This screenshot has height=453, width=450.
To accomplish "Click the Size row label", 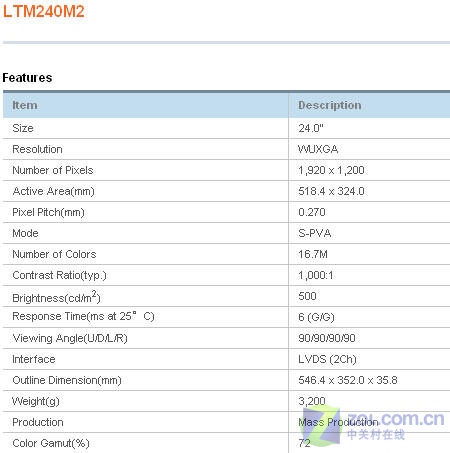I will [x=23, y=128].
